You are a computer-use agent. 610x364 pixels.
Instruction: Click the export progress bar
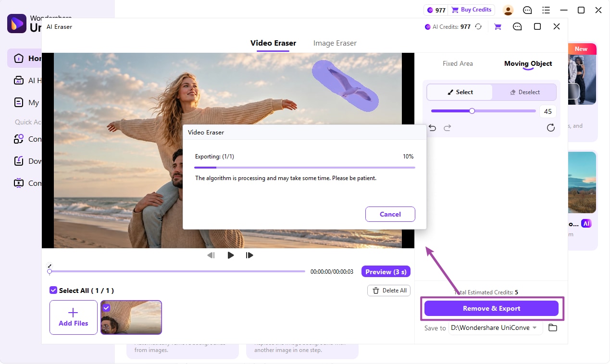pos(304,168)
